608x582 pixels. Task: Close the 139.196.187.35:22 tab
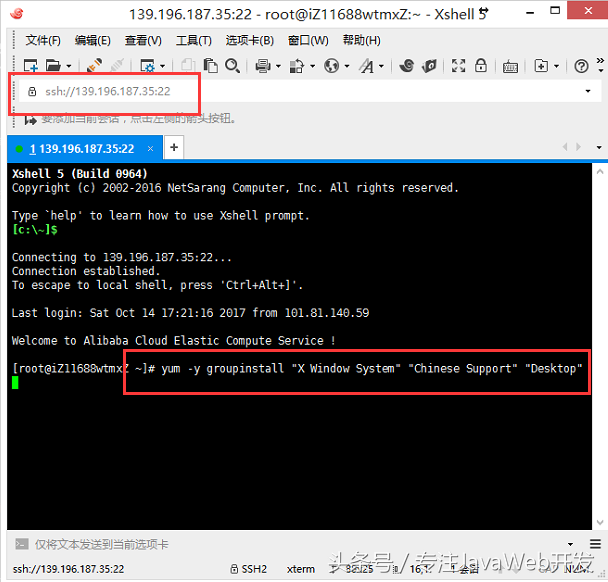(150, 149)
